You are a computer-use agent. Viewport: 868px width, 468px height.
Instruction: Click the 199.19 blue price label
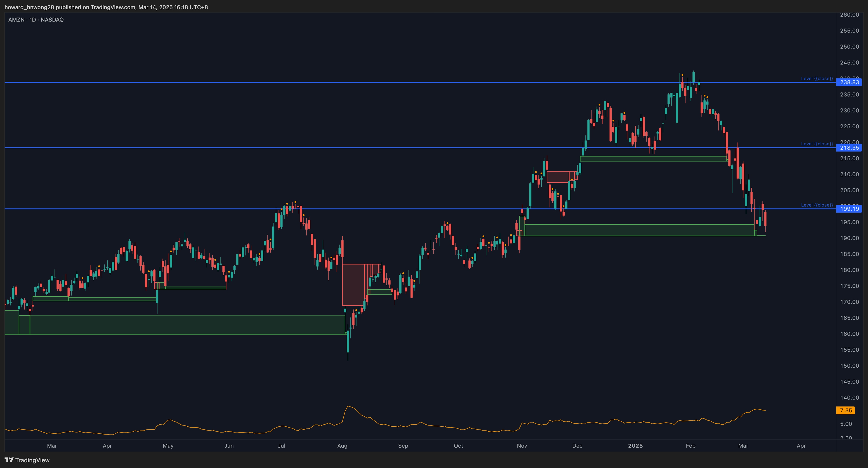849,209
